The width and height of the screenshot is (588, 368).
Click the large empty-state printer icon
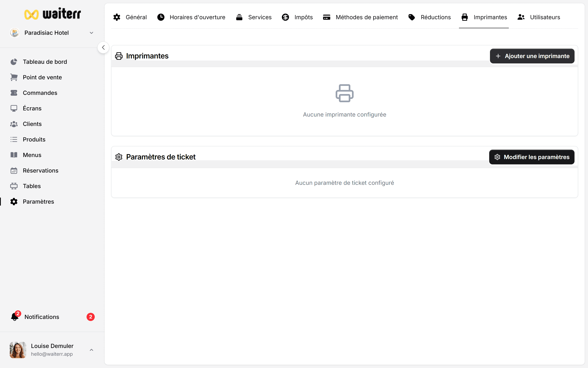click(345, 93)
